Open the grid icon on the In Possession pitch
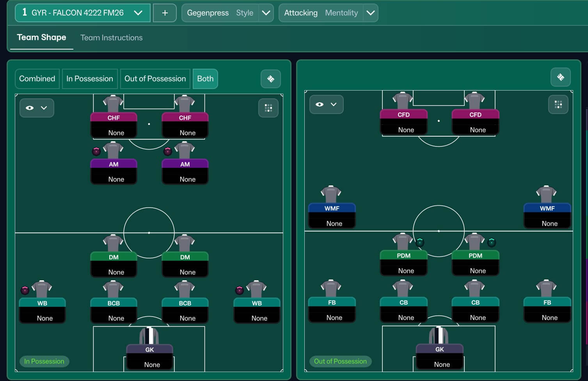 tap(268, 108)
